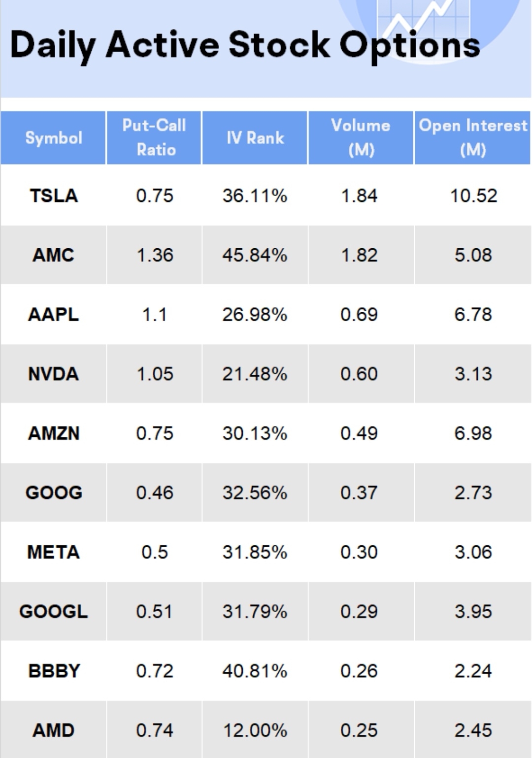Open the META symbol entry
This screenshot has width=532, height=758.
[x=53, y=552]
